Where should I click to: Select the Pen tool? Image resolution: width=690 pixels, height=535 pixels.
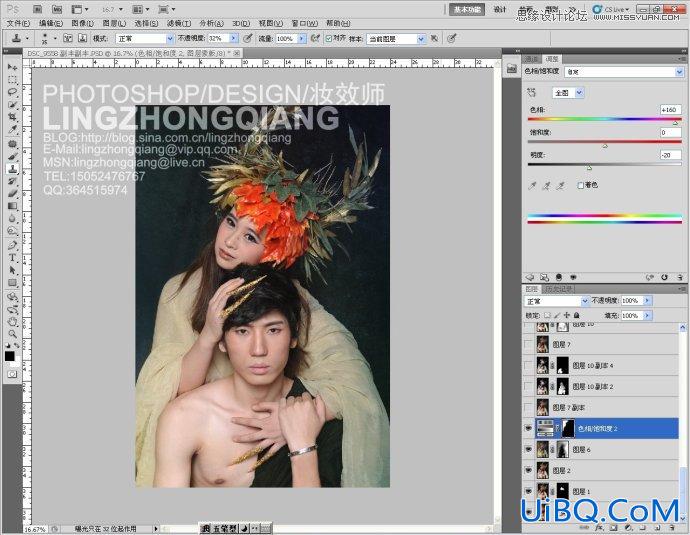point(12,245)
